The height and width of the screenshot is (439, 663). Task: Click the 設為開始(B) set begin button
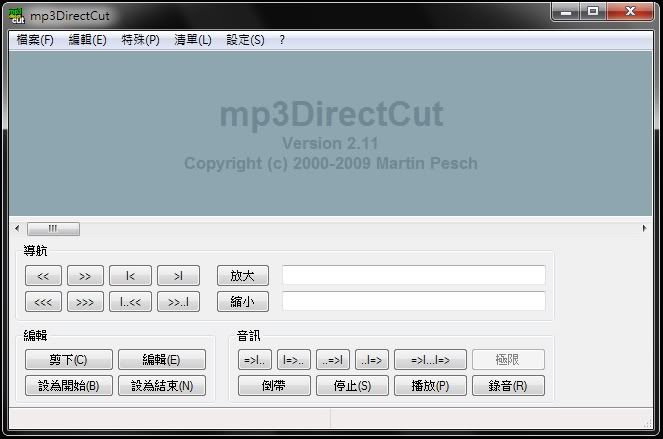click(x=69, y=385)
